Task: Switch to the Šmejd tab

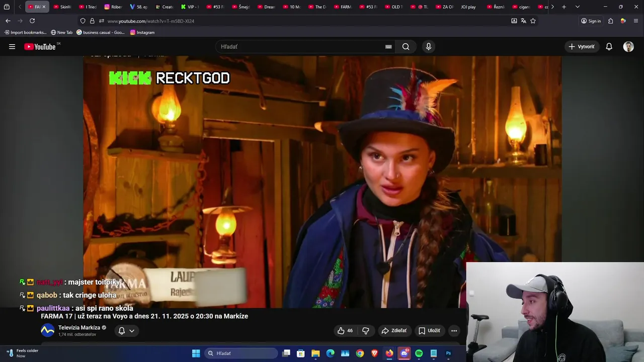Action: pos(241,7)
